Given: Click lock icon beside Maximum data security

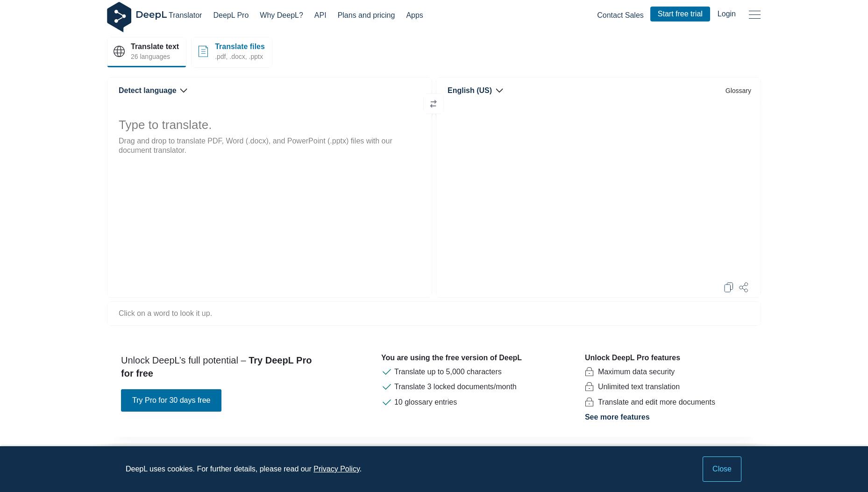Looking at the screenshot, I should coord(589,372).
